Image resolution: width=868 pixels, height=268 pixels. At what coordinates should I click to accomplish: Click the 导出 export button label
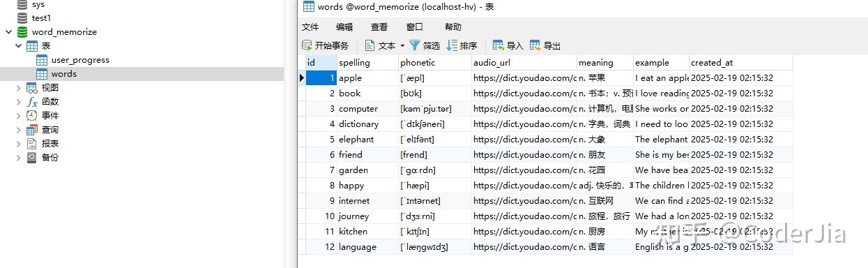tap(552, 46)
